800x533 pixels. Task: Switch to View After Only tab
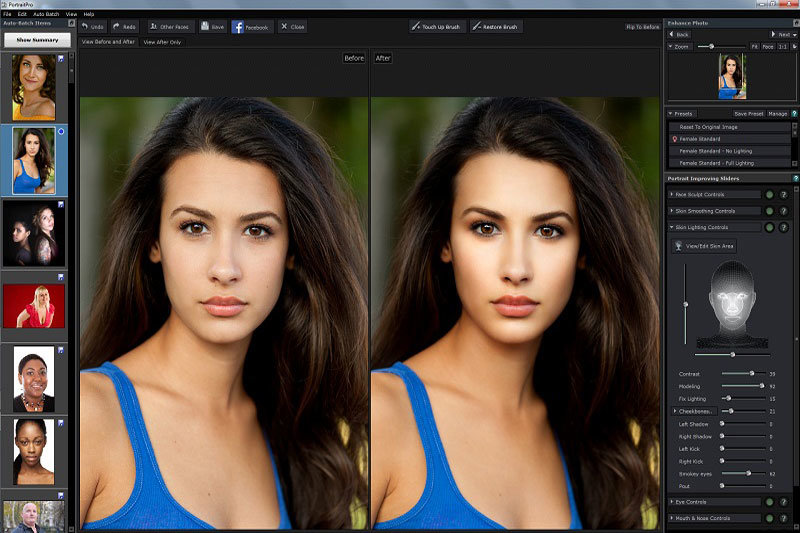point(163,42)
